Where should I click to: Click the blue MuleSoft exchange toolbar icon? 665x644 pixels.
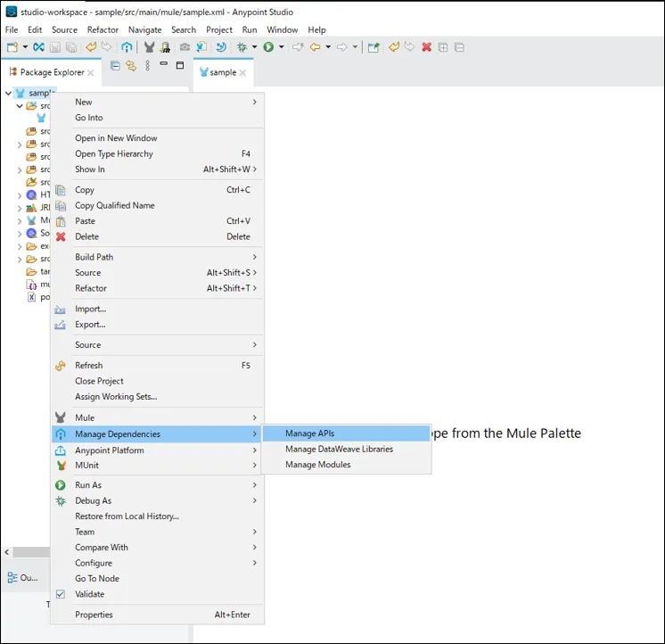(38, 47)
